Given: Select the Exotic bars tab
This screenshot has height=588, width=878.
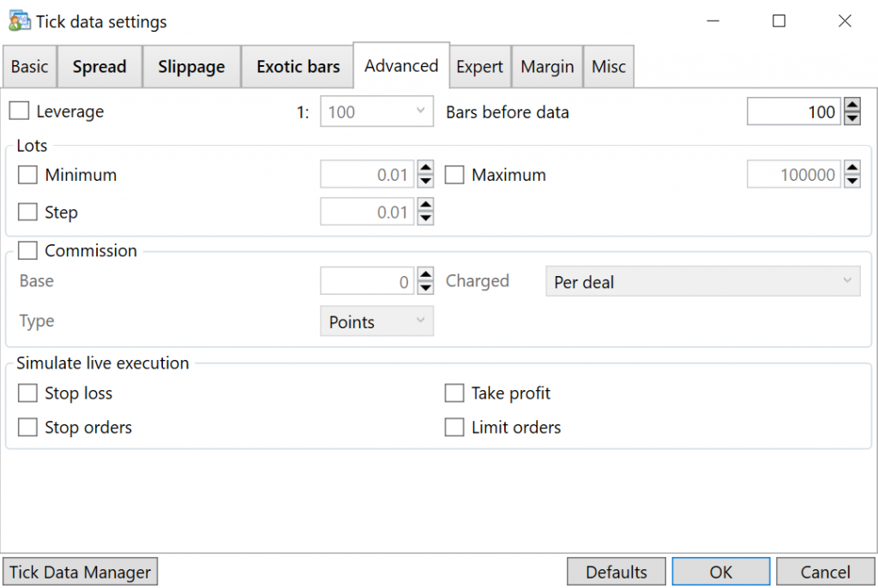Looking at the screenshot, I should coord(298,65).
